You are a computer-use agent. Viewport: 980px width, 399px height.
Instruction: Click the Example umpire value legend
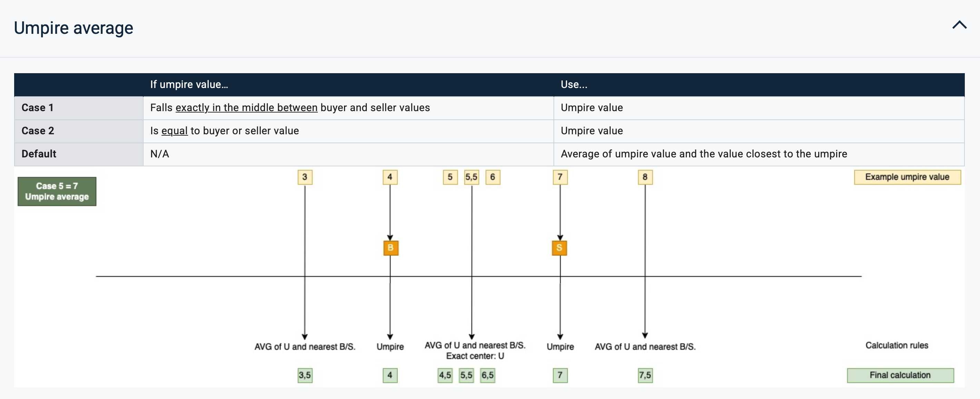907,177
